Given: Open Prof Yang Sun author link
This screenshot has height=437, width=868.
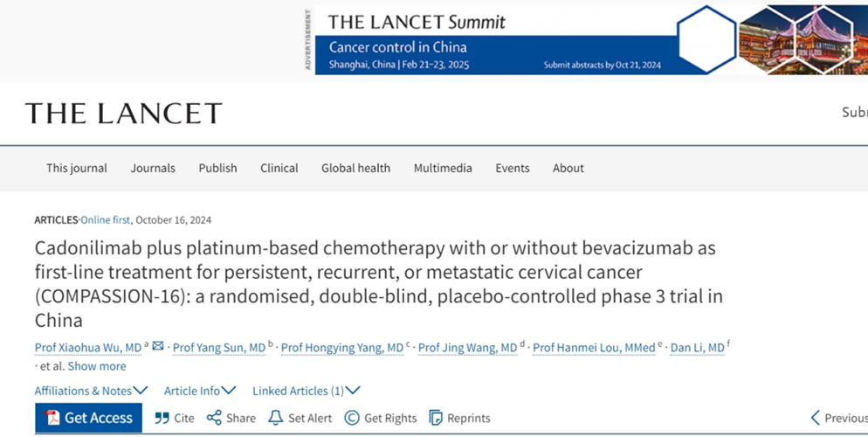Looking at the screenshot, I should (218, 348).
